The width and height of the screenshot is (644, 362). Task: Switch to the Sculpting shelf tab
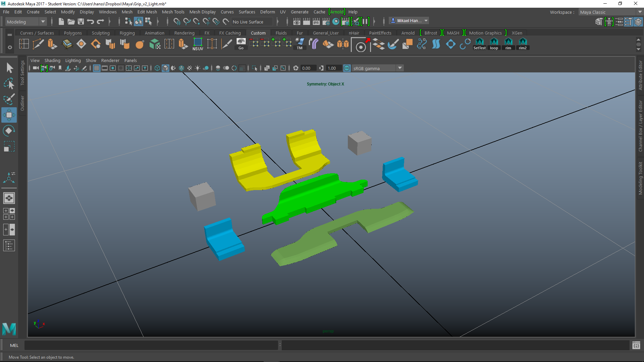tap(101, 33)
